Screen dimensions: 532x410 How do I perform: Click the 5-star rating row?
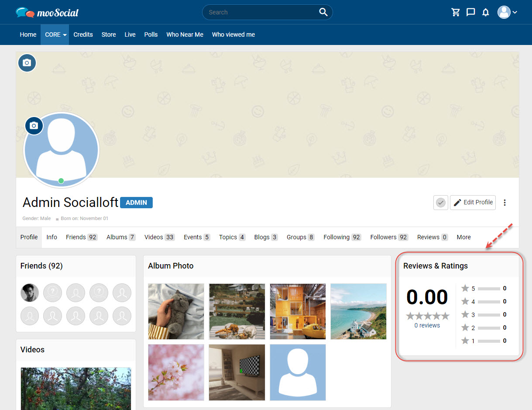pyautogui.click(x=484, y=288)
